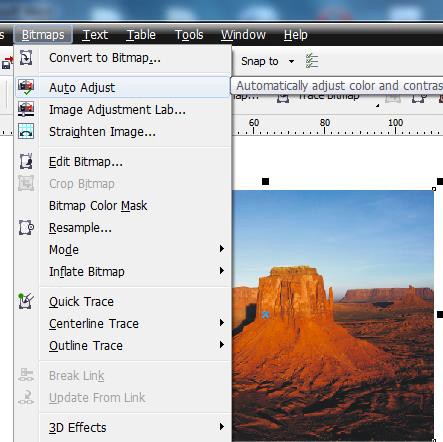Open the Snap to dropdown

click(291, 61)
